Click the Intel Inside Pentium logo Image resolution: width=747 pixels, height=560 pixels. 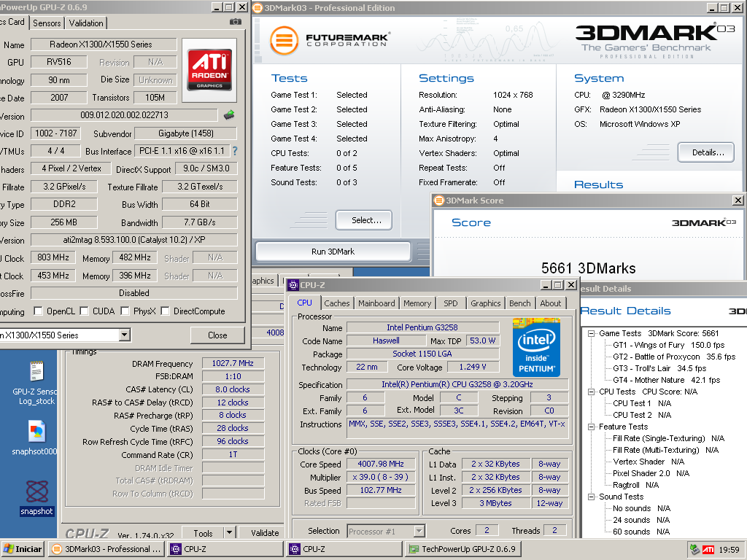tap(536, 348)
